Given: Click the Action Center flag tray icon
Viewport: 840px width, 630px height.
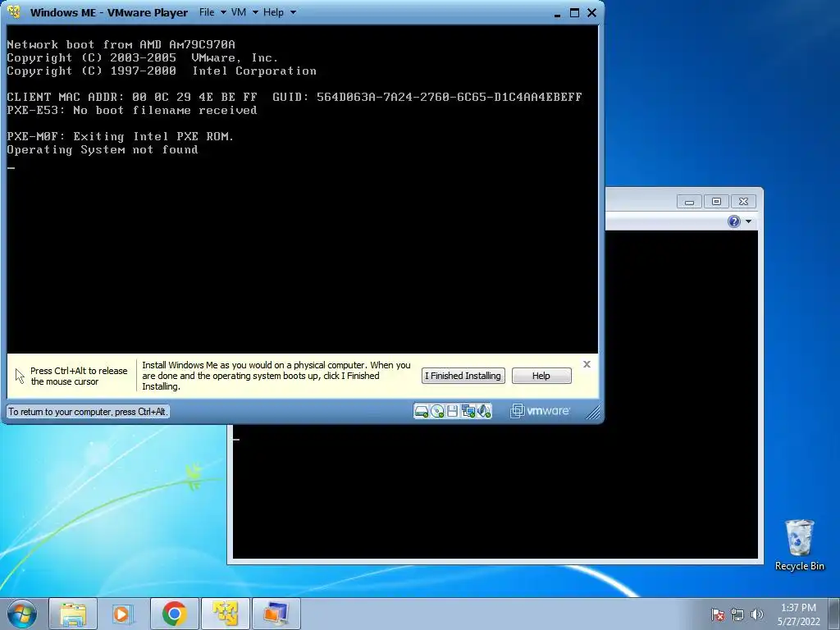Looking at the screenshot, I should [x=718, y=614].
